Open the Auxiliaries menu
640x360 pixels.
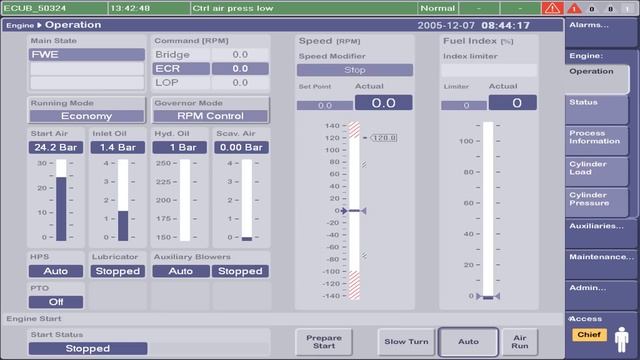click(x=600, y=233)
